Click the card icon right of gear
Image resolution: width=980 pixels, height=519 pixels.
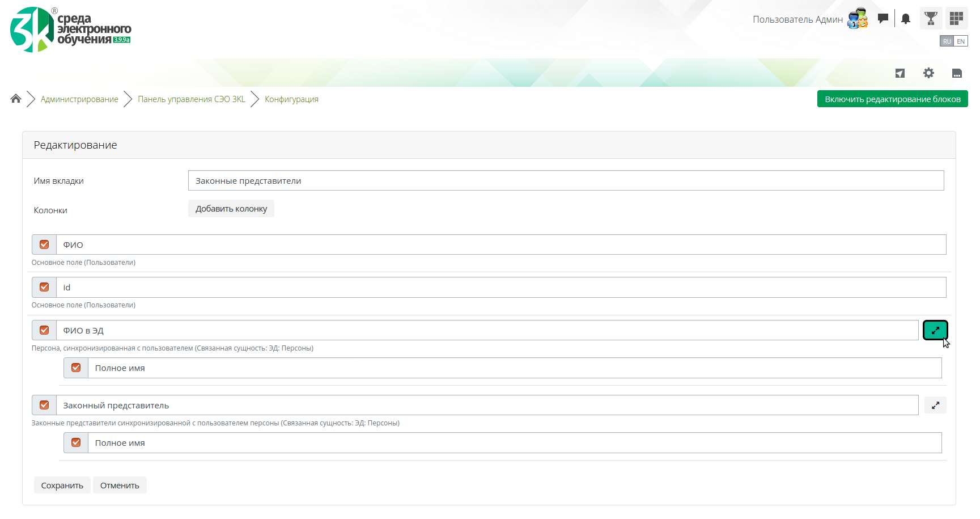[957, 73]
